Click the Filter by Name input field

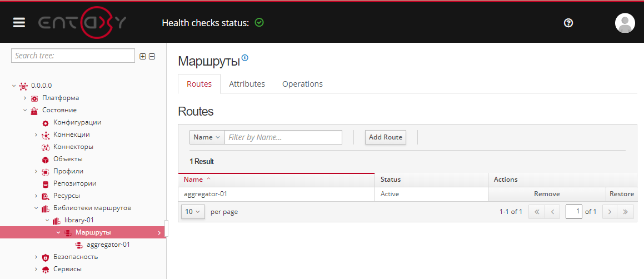tap(283, 137)
